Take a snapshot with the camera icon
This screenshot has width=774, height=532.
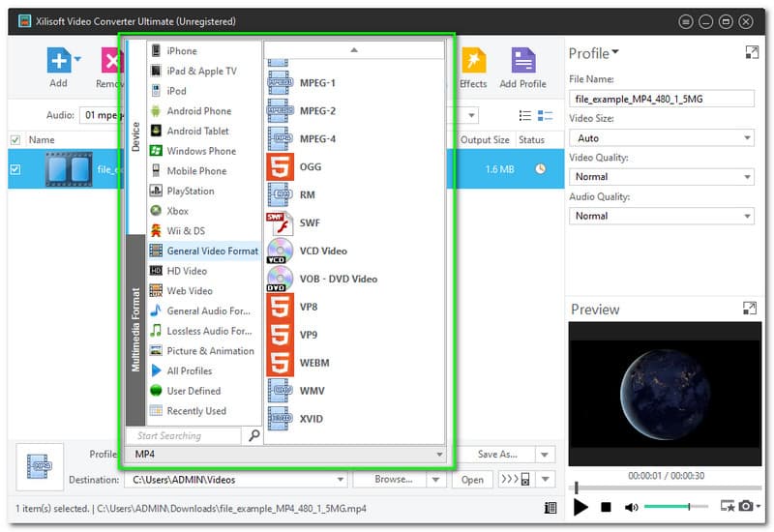pyautogui.click(x=746, y=506)
